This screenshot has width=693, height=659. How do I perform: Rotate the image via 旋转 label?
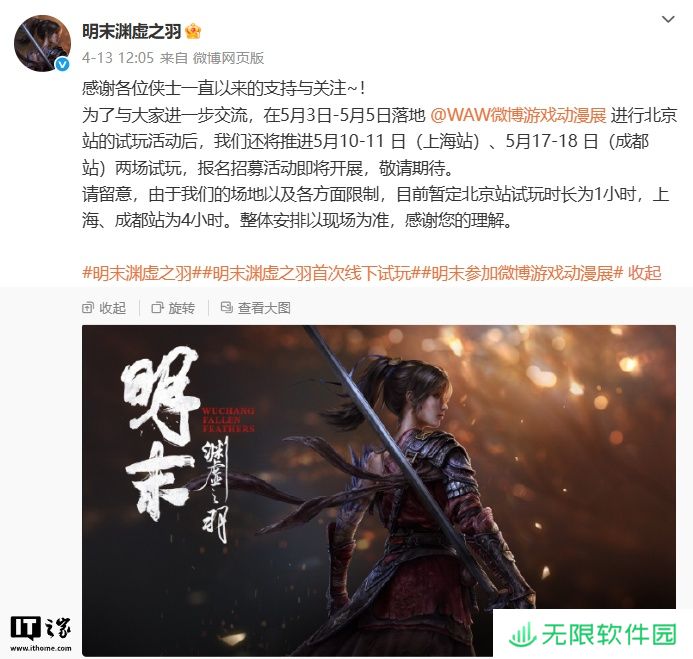(x=182, y=308)
